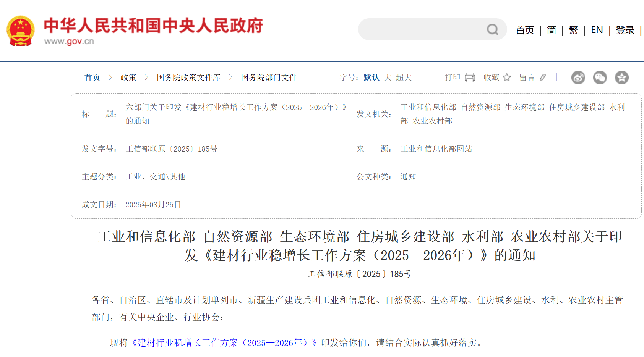This screenshot has width=644, height=357.
Task: Go to 国务院政策文件库 breadcrumb
Action: pyautogui.click(x=188, y=78)
